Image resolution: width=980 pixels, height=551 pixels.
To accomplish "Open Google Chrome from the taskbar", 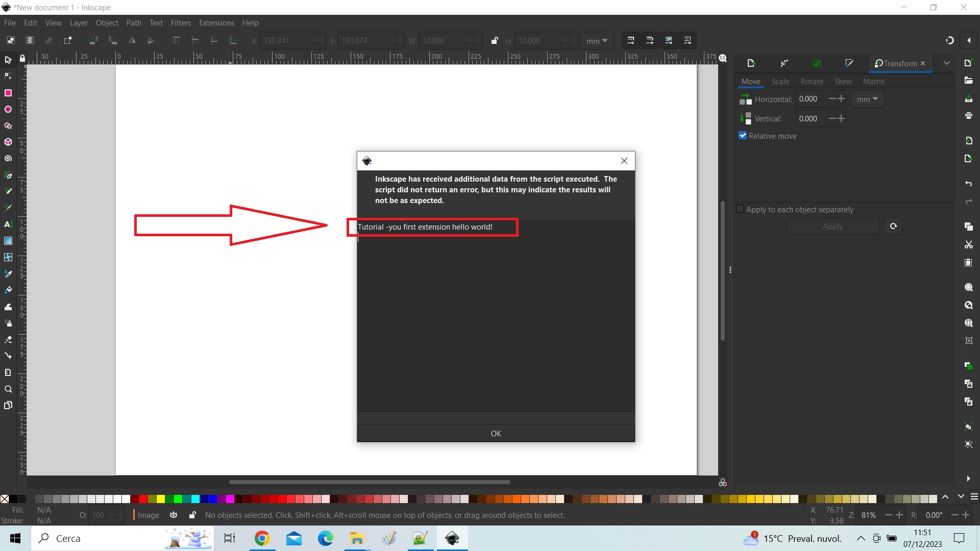I will (x=262, y=538).
